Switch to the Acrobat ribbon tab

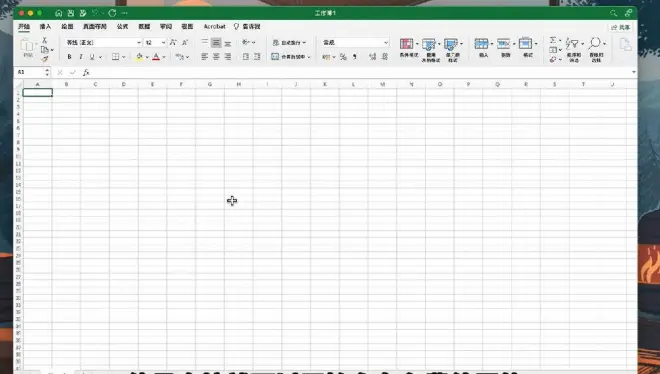[x=214, y=27]
